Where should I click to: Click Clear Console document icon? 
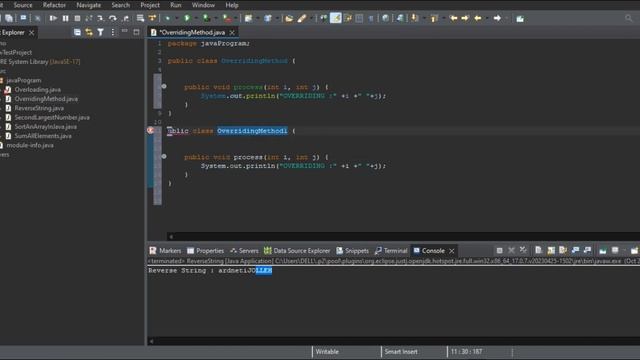[x=538, y=250]
